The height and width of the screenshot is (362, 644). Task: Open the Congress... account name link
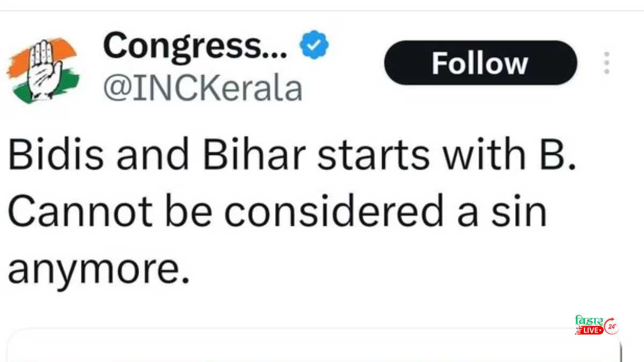tap(196, 46)
